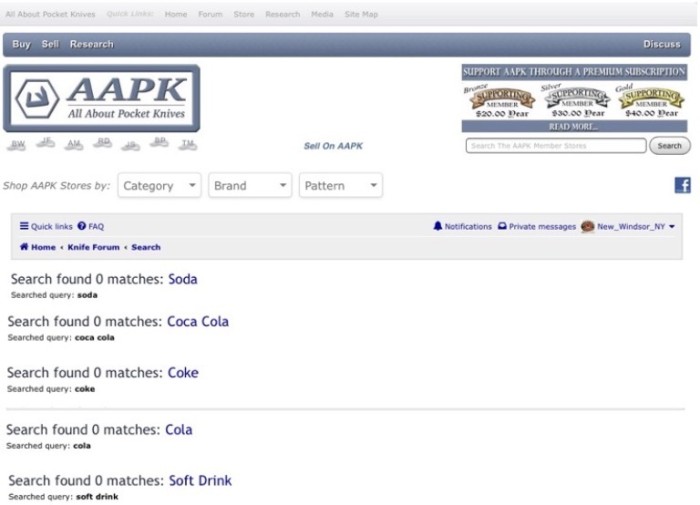Open the Notifications bell icon
This screenshot has height=505, width=700.
(x=438, y=226)
